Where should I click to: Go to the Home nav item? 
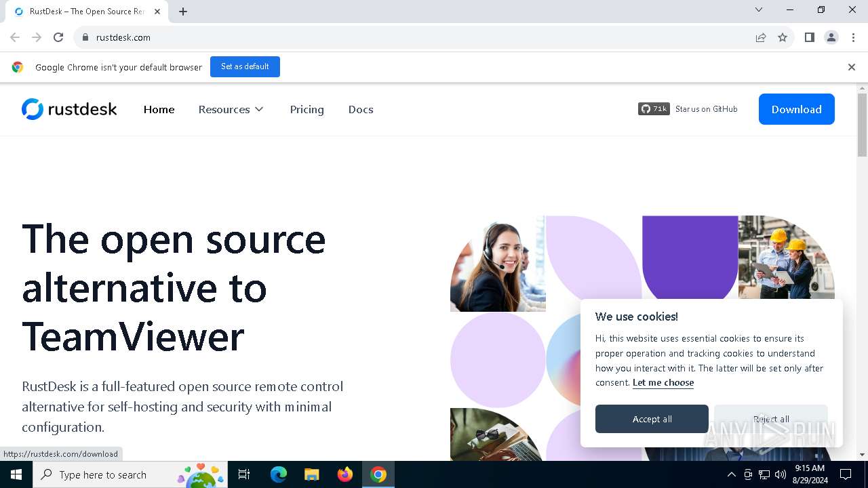pos(159,109)
